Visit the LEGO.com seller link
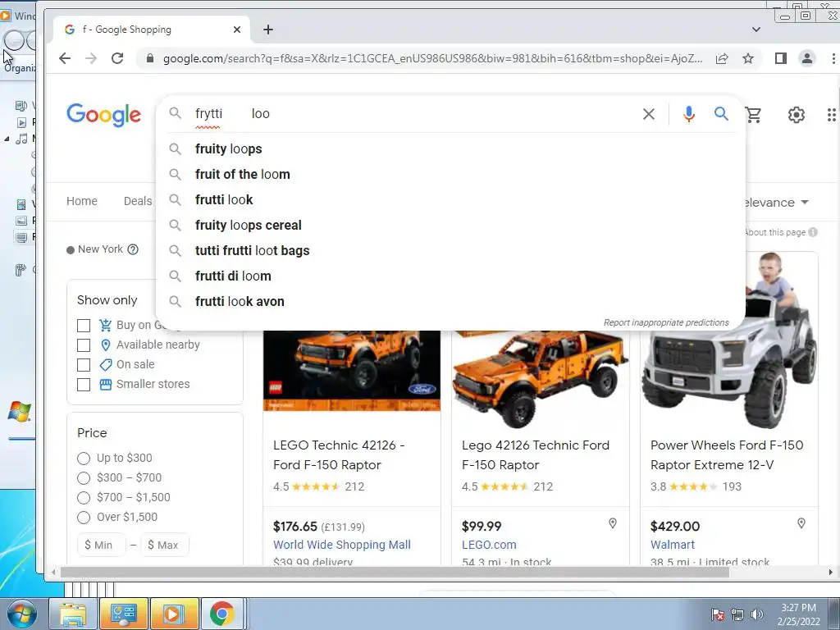Screen dimensions: 840x630 (x=489, y=545)
